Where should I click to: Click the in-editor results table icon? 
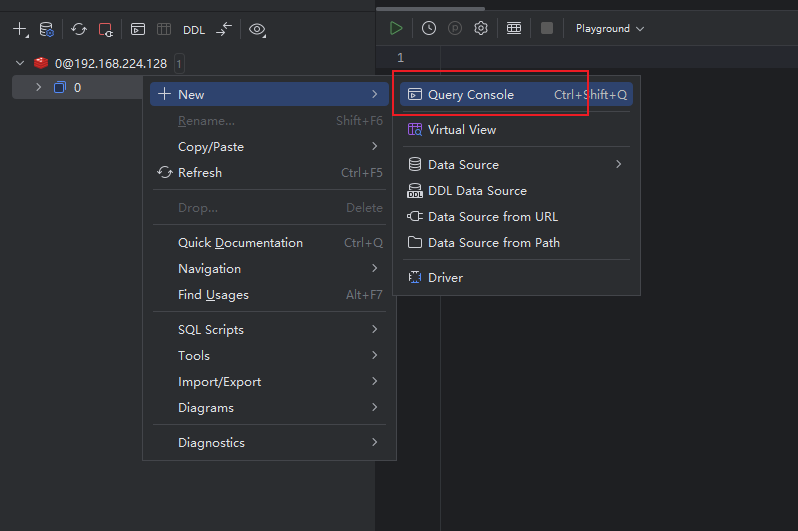tap(514, 28)
